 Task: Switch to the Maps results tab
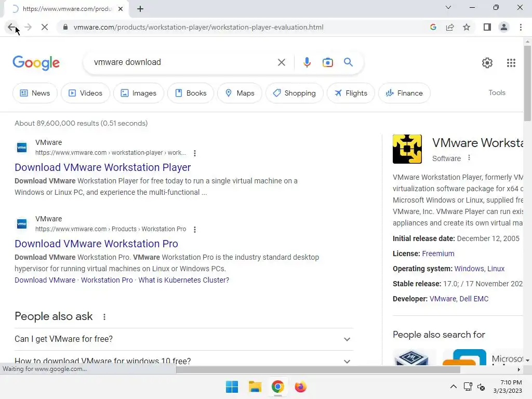(240, 93)
